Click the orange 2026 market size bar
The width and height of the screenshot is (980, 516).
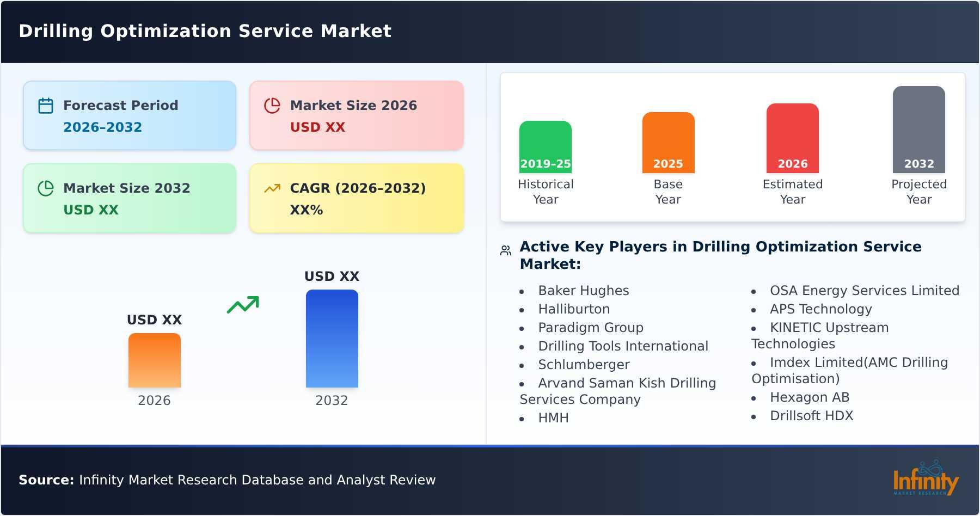click(x=155, y=360)
